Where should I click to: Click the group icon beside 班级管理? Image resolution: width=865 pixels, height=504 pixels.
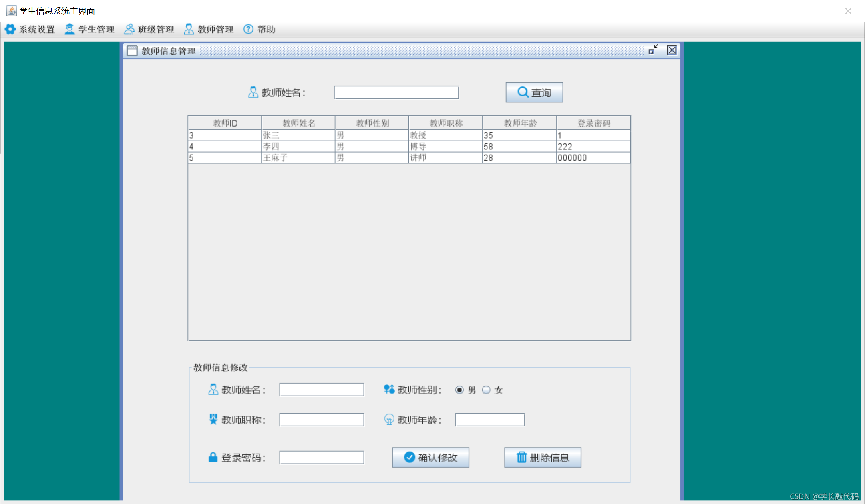point(129,29)
